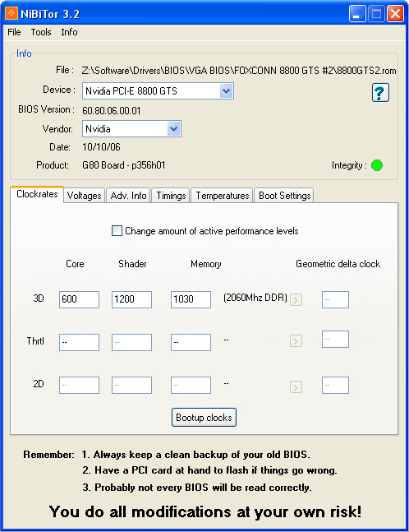
Task: Minimize the NiBiTor window
Action: [x=356, y=14]
